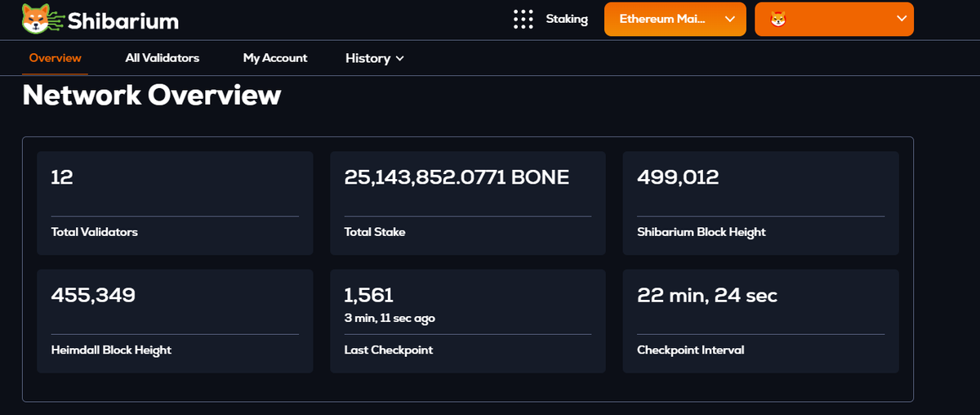Click the Last Checkpoint label

click(389, 350)
